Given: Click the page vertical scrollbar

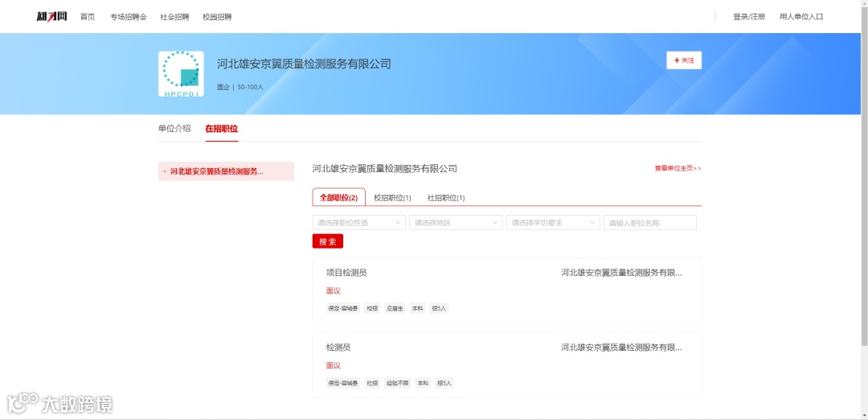Looking at the screenshot, I should pos(864,177).
